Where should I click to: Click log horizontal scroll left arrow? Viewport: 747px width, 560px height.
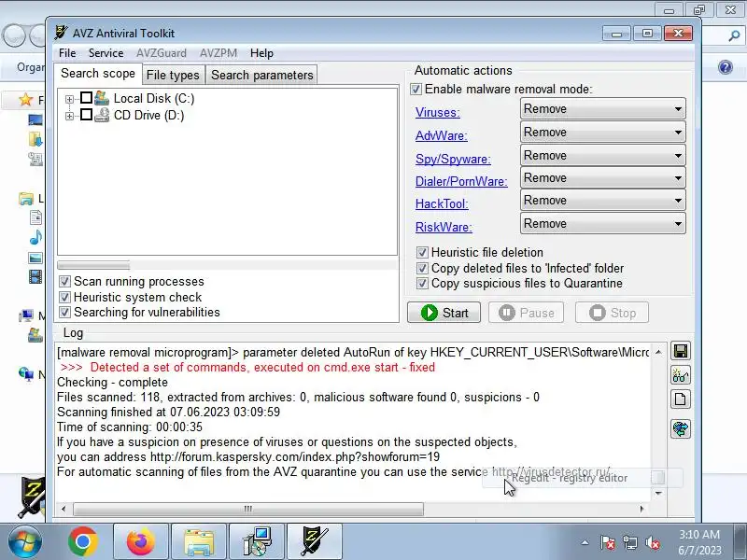tap(63, 509)
